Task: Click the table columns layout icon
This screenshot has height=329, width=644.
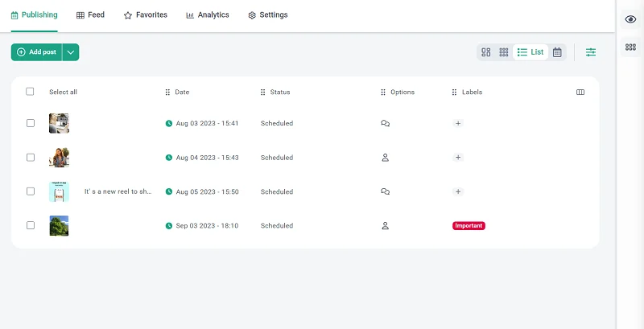Action: click(580, 93)
